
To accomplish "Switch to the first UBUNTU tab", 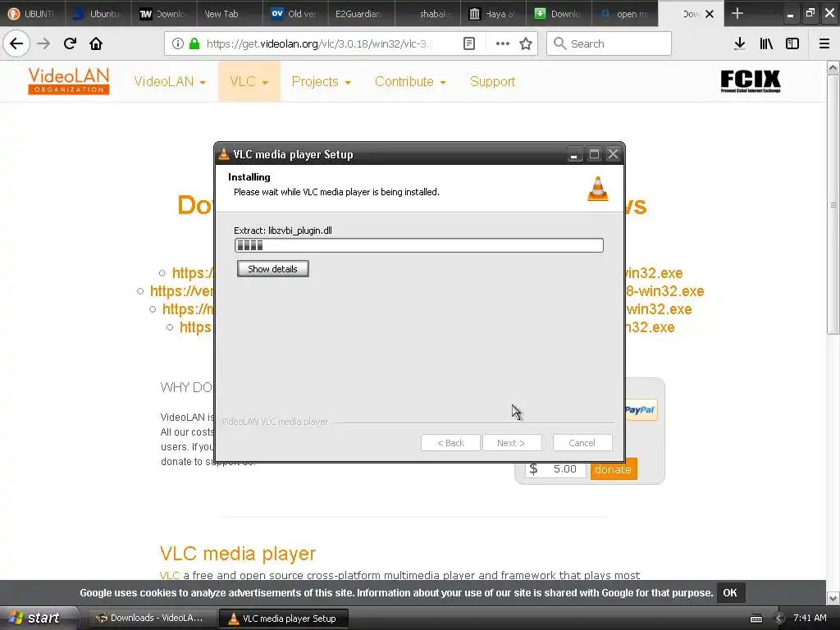I will click(32, 13).
